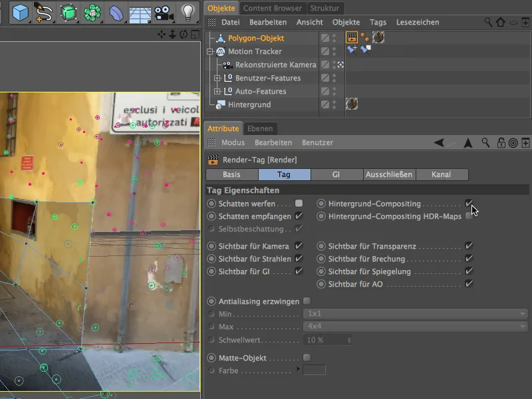Select the Kanal tab button
This screenshot has width=532, height=399.
442,174
